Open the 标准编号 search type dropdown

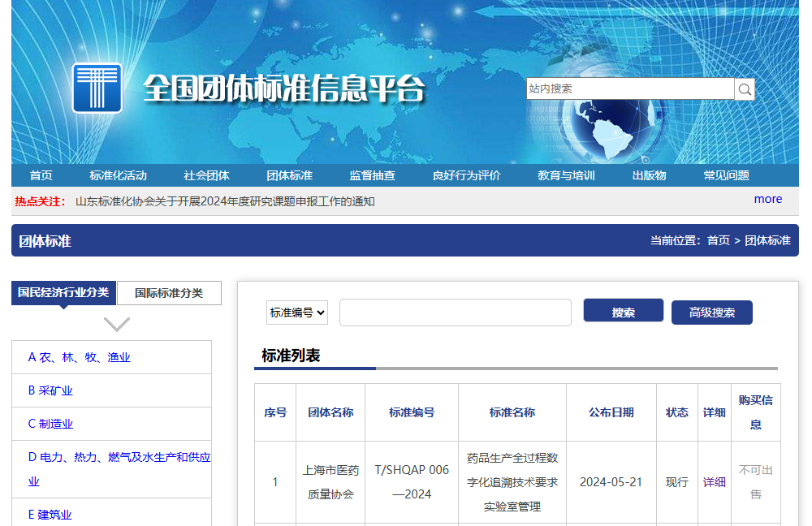click(297, 313)
